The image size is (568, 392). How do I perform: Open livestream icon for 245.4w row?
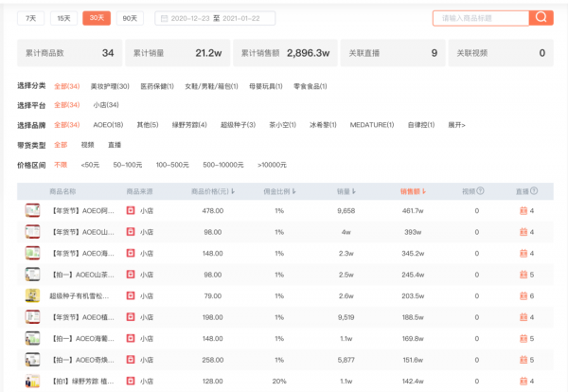(x=524, y=275)
